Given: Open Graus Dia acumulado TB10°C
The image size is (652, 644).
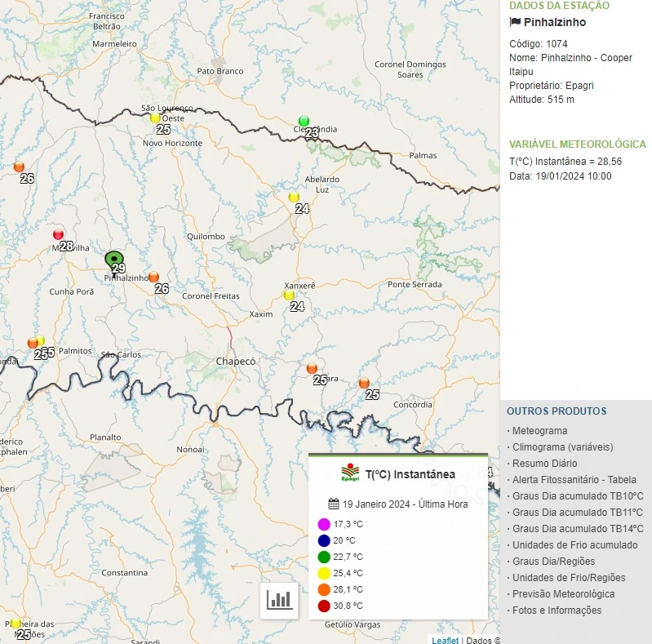Looking at the screenshot, I should (578, 496).
